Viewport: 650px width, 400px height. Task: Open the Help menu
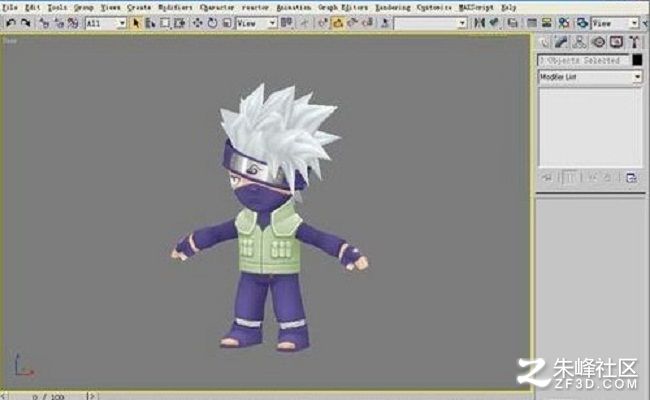click(508, 7)
